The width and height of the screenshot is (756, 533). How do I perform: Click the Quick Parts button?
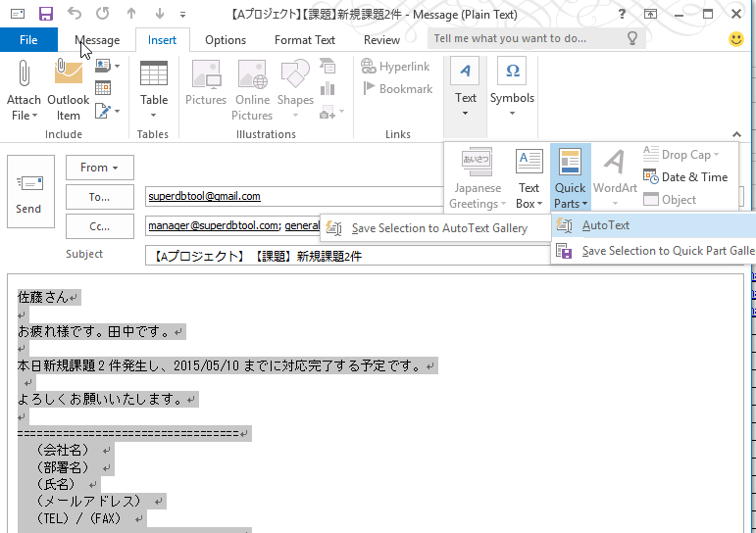click(571, 178)
